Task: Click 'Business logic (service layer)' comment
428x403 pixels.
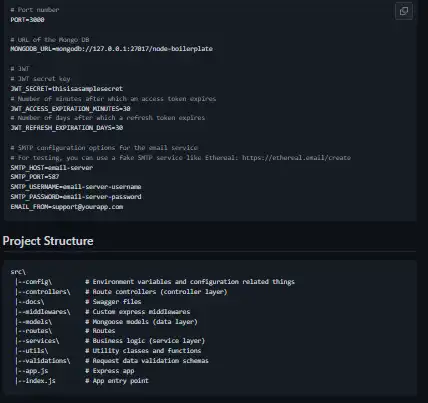Action: point(149,341)
